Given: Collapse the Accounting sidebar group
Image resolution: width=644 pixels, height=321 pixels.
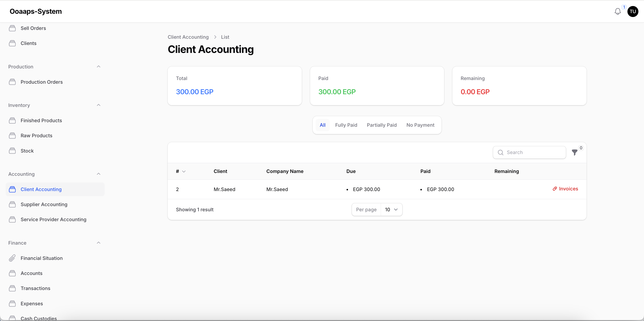Looking at the screenshot, I should tap(99, 174).
